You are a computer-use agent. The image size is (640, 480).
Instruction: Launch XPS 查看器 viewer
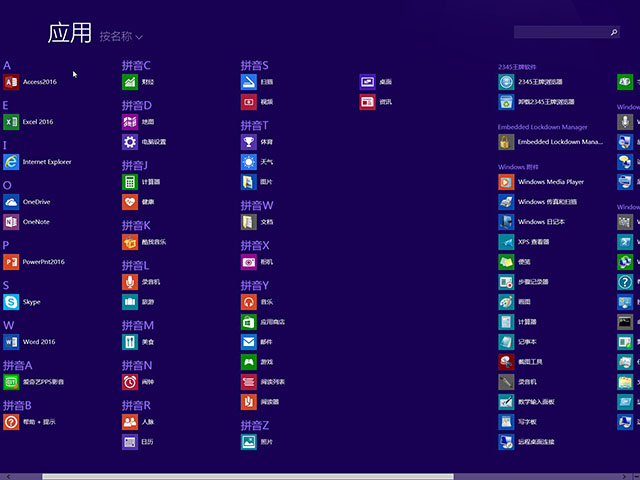point(524,242)
